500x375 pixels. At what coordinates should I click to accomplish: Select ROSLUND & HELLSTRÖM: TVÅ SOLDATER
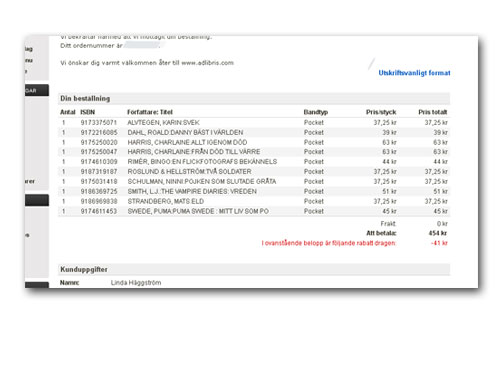click(189, 171)
